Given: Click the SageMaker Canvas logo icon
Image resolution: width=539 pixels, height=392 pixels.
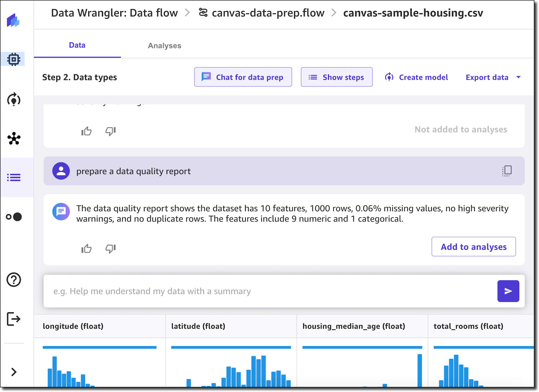Looking at the screenshot, I should click(x=13, y=20).
